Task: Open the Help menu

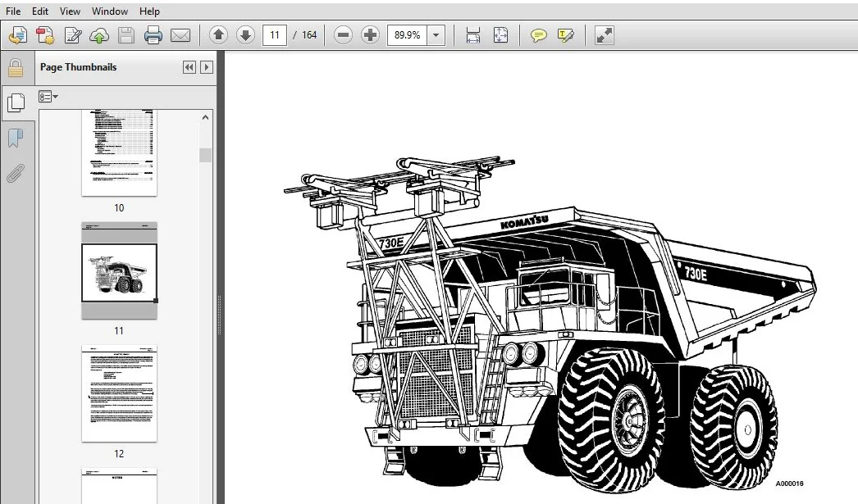Action: pos(149,11)
